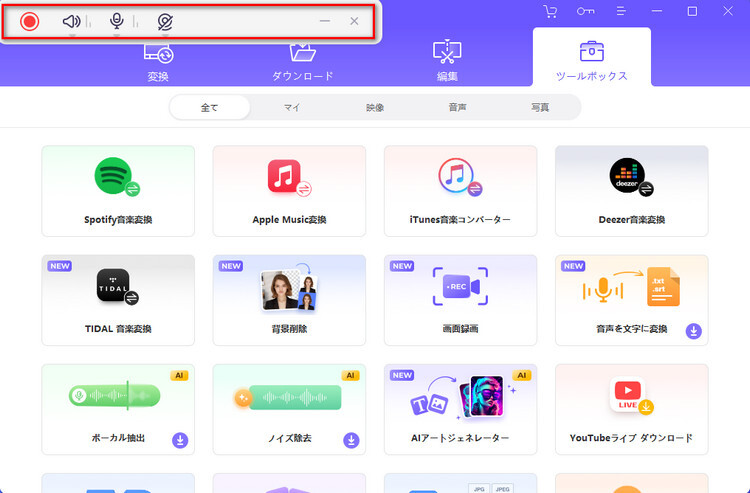Launch the 背景削除 tool

pyautogui.click(x=289, y=300)
